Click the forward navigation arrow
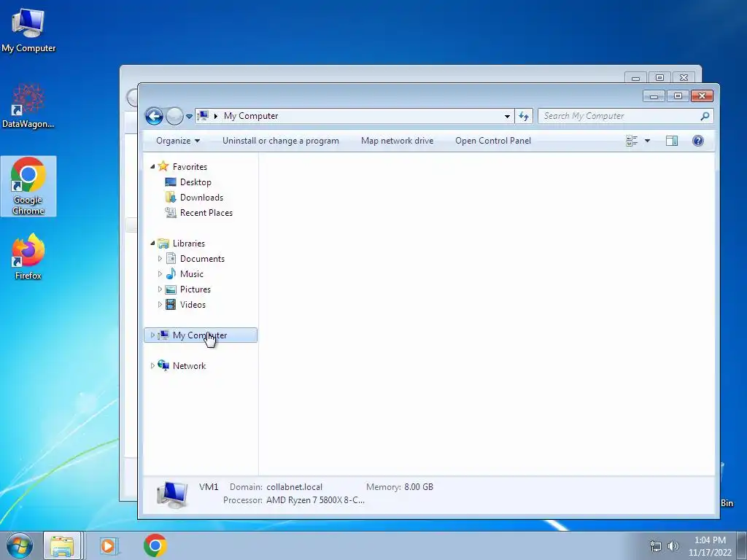Viewport: 747px width, 560px height. coord(174,116)
